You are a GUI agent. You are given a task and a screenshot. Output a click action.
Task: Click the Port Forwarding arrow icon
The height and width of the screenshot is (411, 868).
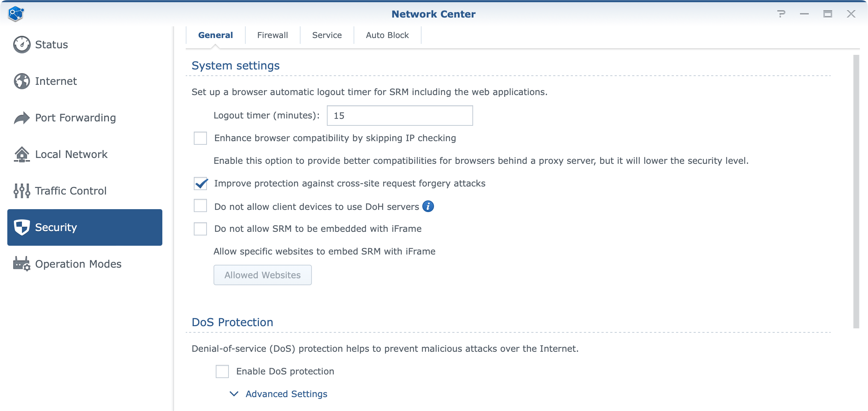coord(22,118)
